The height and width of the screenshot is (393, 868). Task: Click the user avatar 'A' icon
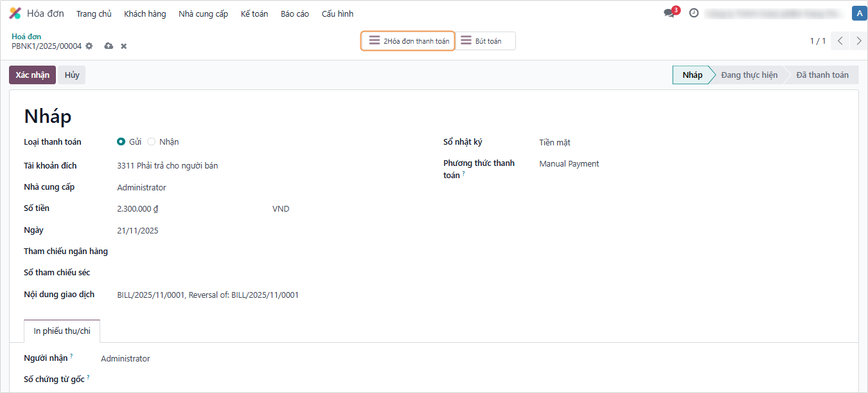[x=859, y=14]
